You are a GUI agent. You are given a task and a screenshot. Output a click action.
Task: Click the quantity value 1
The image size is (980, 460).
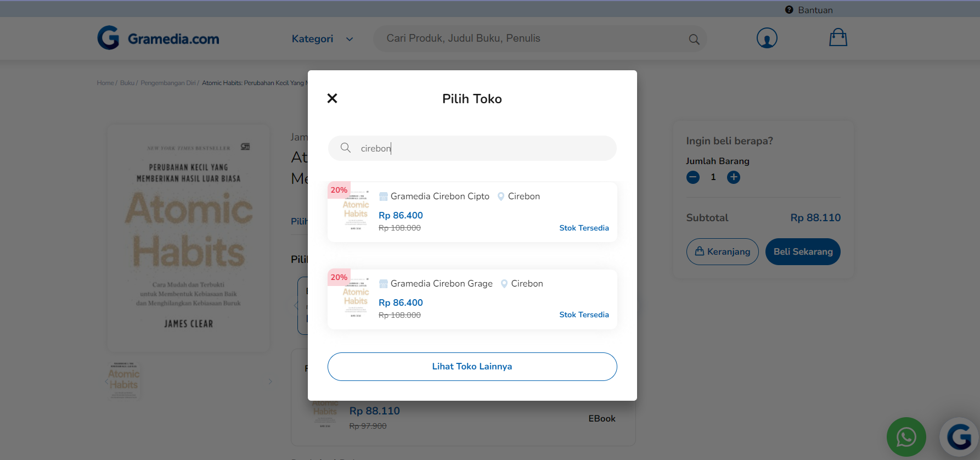[x=713, y=177]
